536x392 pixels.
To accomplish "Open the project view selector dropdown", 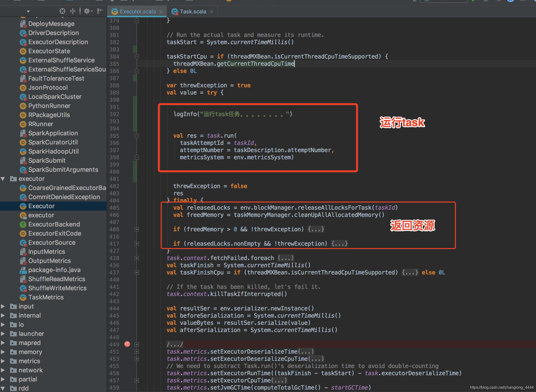I will point(28,11).
